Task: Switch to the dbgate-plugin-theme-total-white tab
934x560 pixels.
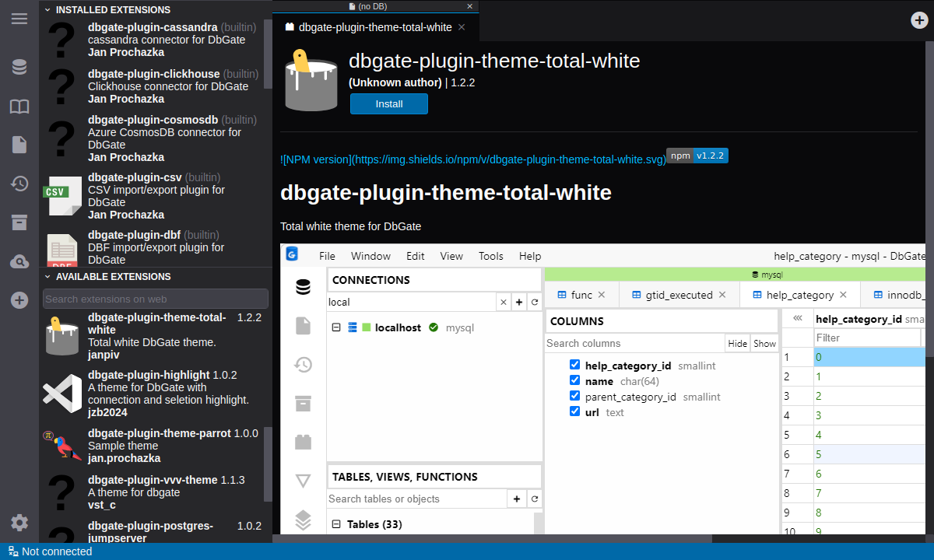Action: point(374,27)
